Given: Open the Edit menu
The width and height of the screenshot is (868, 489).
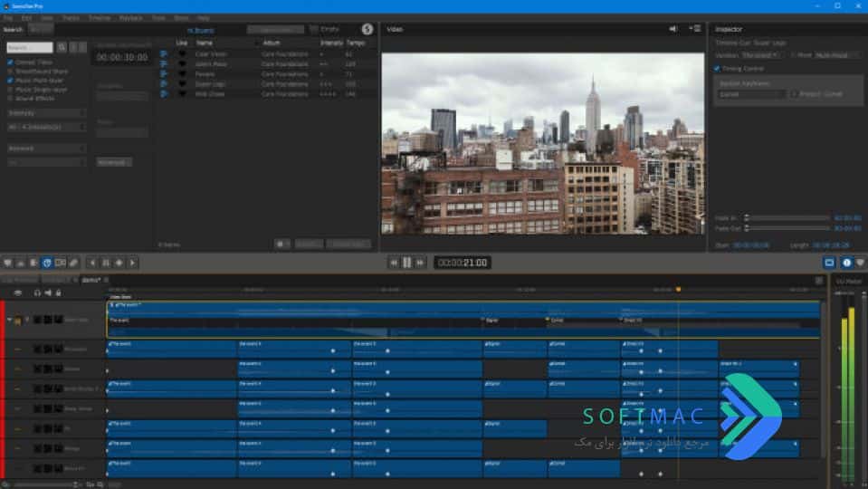Looking at the screenshot, I should click(x=26, y=18).
